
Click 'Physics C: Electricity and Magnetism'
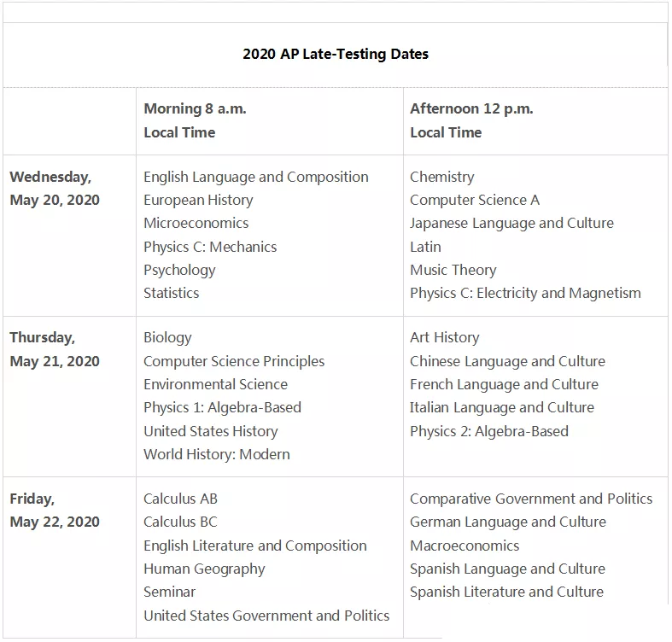click(x=525, y=294)
